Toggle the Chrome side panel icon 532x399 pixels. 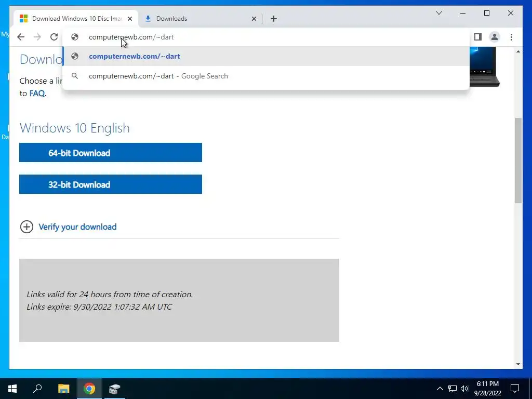point(478,37)
